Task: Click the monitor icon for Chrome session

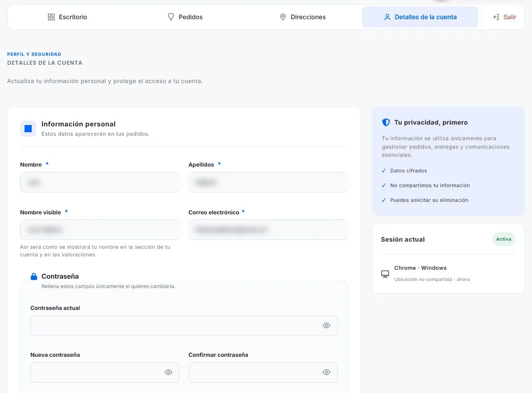Action: 385,274
